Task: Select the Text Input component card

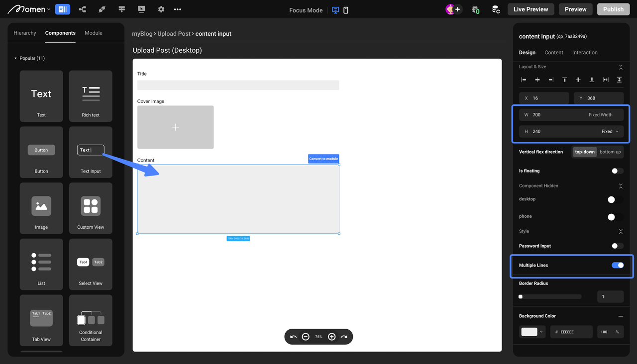Action: [91, 152]
